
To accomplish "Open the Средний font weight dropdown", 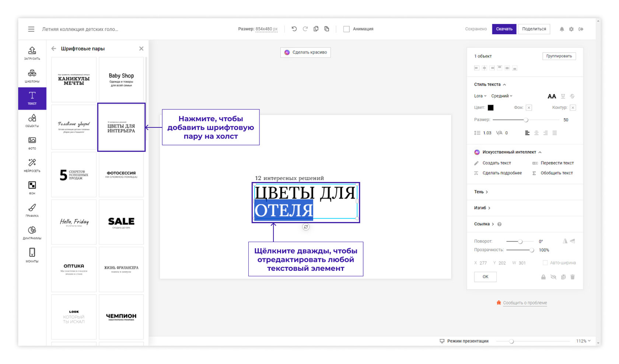I will tap(501, 96).
